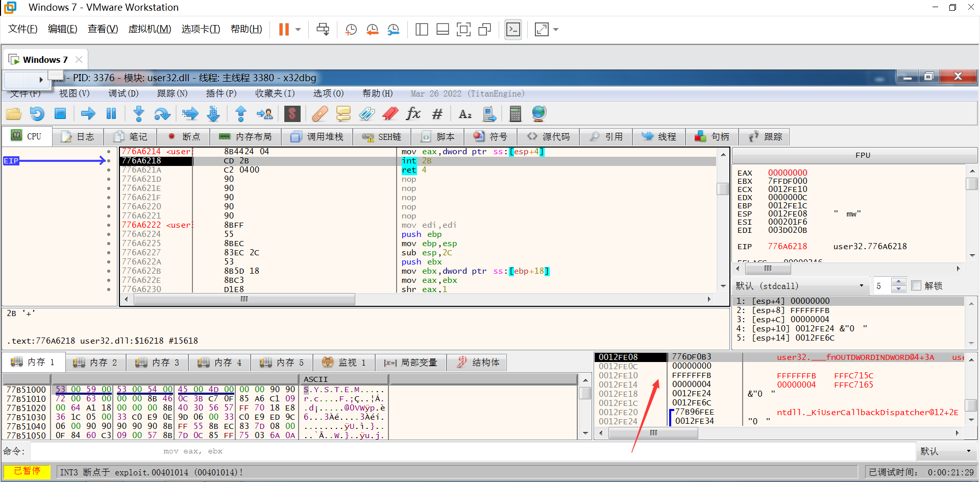Viewport: 980px width, 482px height.
Task: Open VMware 虚拟机(M) menu
Action: tap(150, 29)
